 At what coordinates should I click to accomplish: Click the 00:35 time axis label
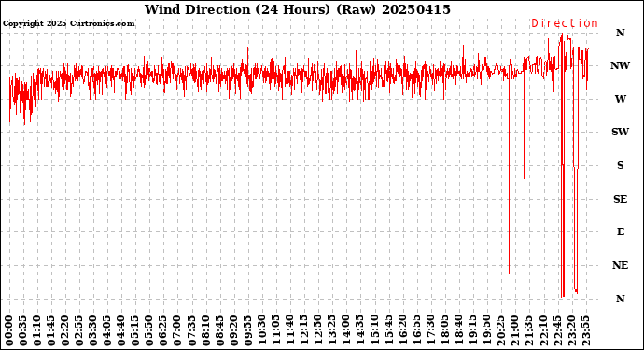[23, 331]
